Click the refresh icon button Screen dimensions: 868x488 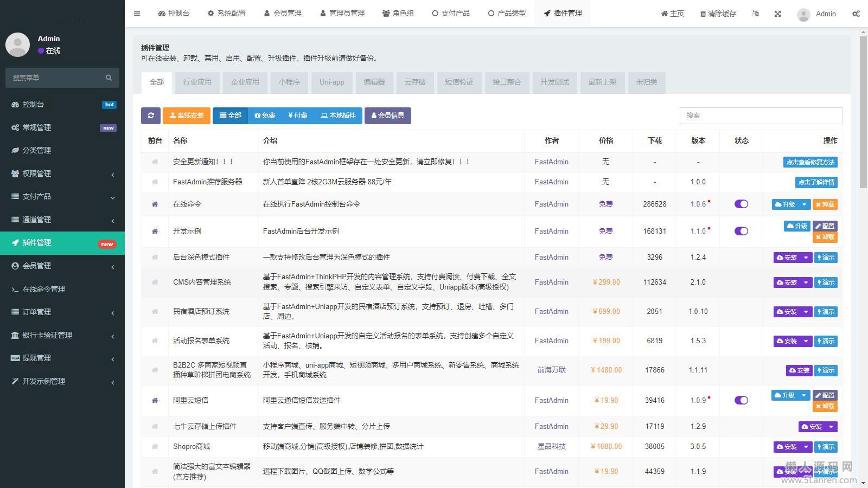tap(151, 115)
